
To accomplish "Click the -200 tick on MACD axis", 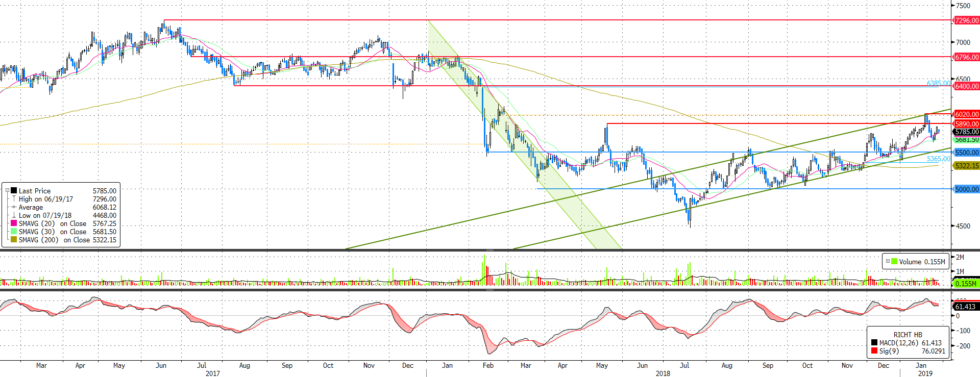I will [963, 346].
